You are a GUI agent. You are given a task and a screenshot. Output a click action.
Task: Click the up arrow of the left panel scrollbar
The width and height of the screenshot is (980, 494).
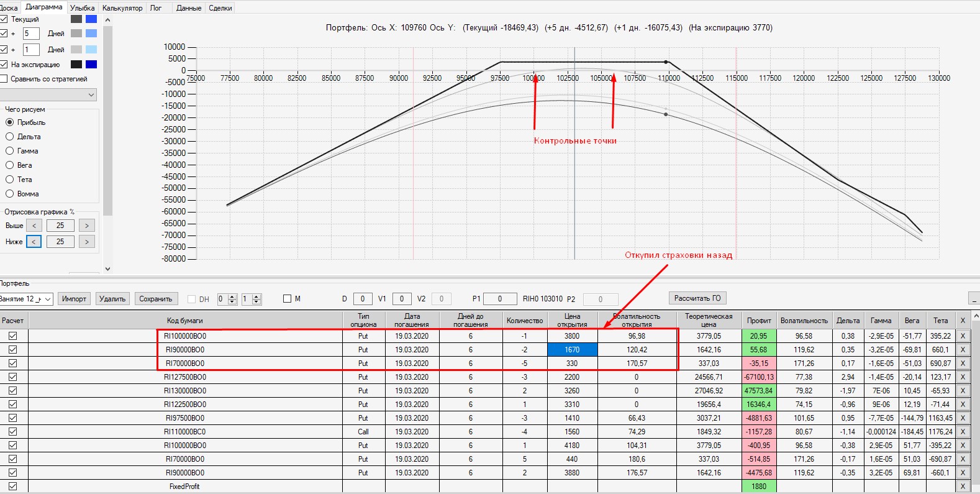tap(107, 20)
